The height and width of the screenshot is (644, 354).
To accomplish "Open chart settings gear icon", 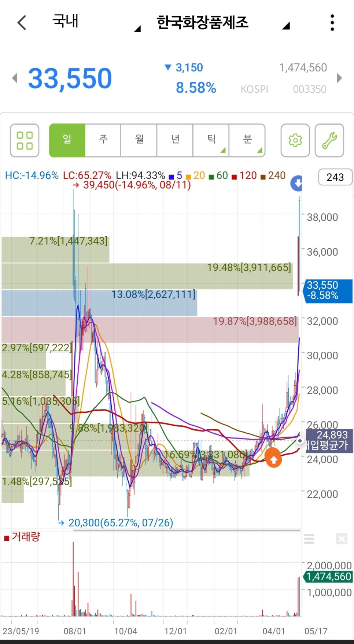I will [295, 141].
